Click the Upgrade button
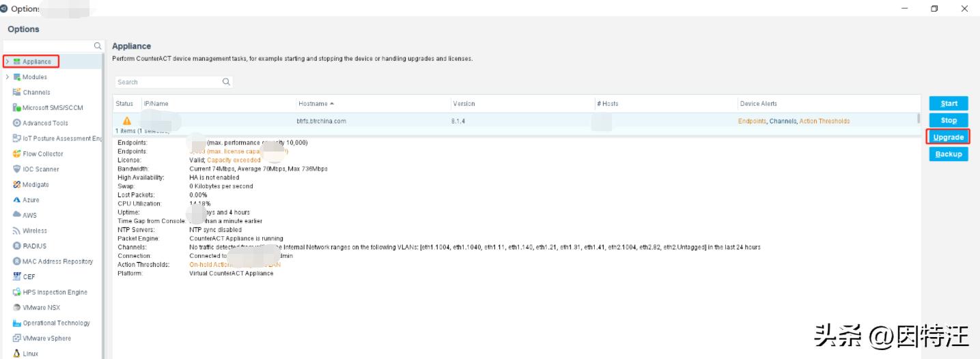 tap(949, 137)
